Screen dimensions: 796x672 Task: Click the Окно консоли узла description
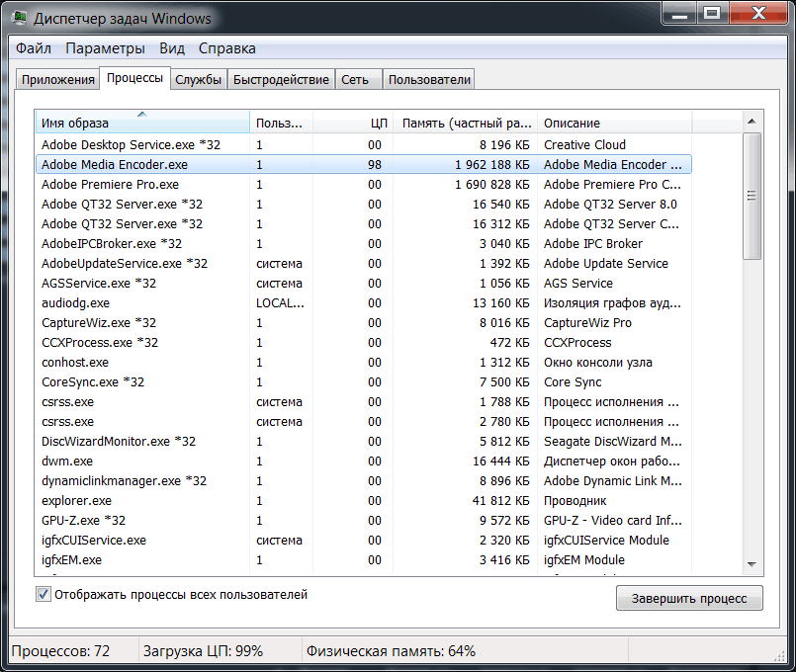pyautogui.click(x=598, y=362)
